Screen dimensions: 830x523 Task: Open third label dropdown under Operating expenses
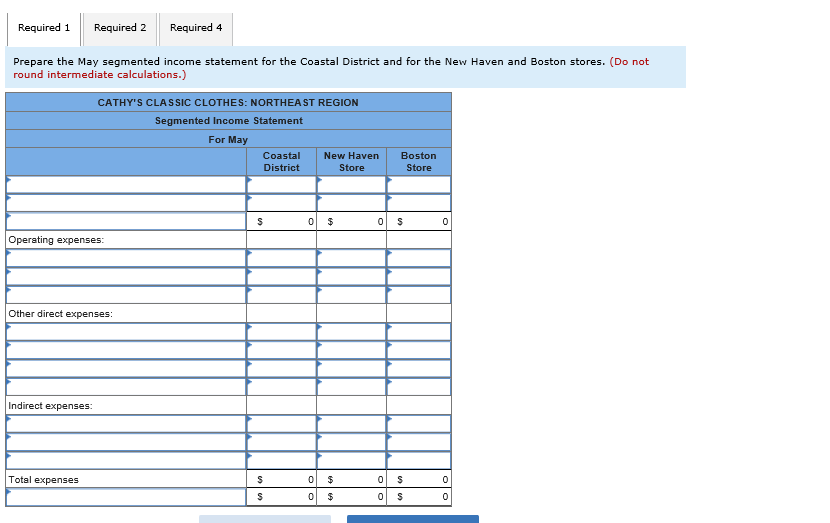click(126, 295)
